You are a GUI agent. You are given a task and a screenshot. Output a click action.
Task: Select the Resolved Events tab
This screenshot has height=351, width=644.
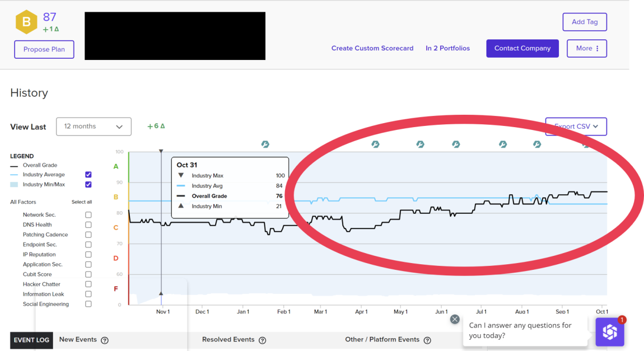pyautogui.click(x=228, y=339)
